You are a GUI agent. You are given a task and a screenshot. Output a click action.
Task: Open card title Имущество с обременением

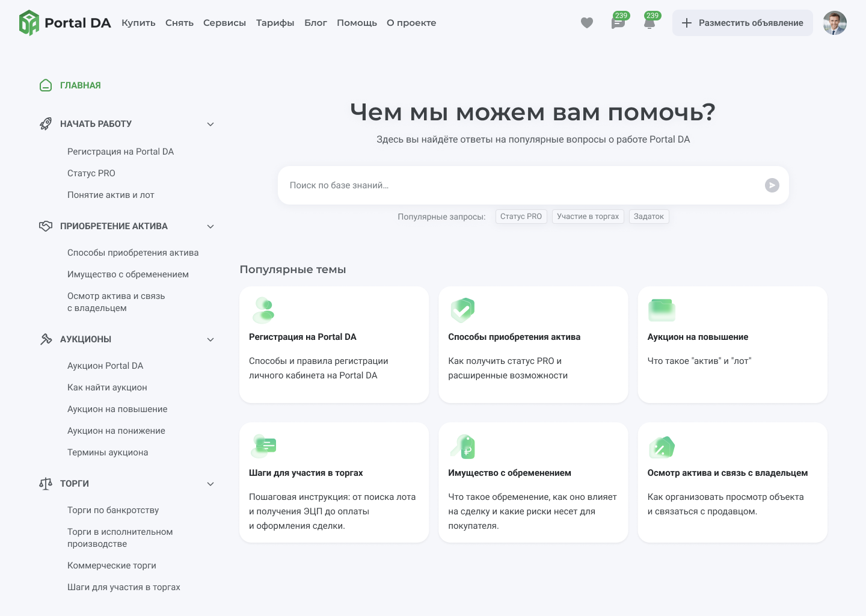point(509,473)
